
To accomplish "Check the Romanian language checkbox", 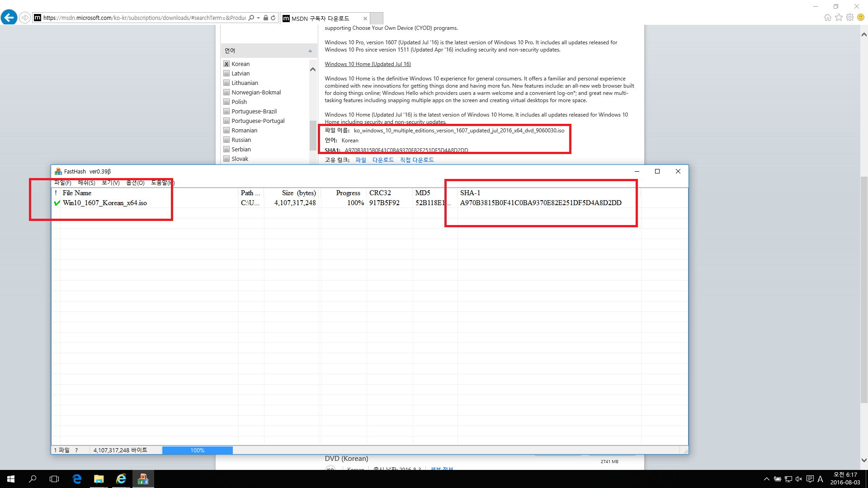I will 226,130.
